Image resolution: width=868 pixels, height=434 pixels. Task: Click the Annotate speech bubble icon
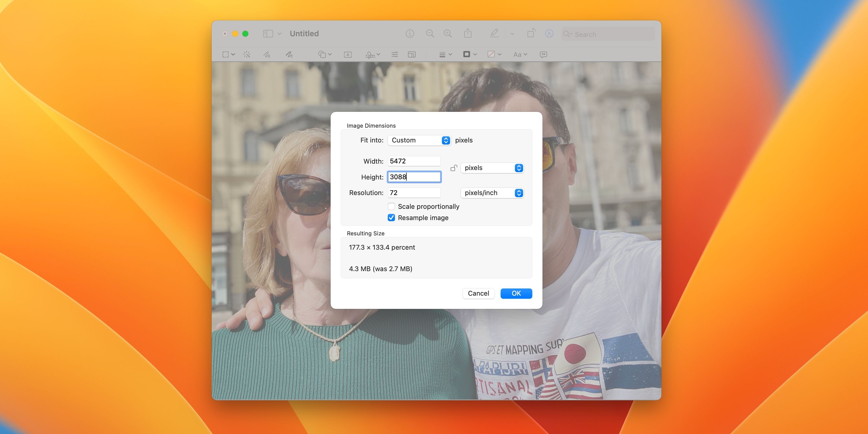tap(543, 55)
